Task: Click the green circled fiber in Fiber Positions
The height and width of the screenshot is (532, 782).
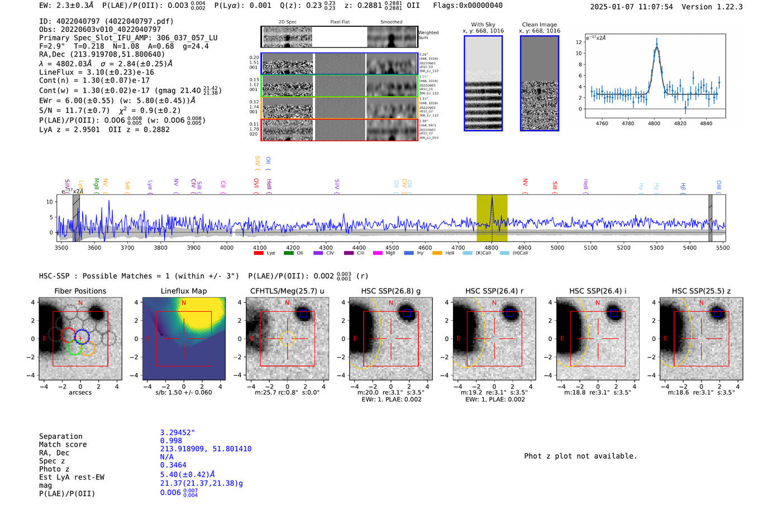Action: pyautogui.click(x=74, y=348)
